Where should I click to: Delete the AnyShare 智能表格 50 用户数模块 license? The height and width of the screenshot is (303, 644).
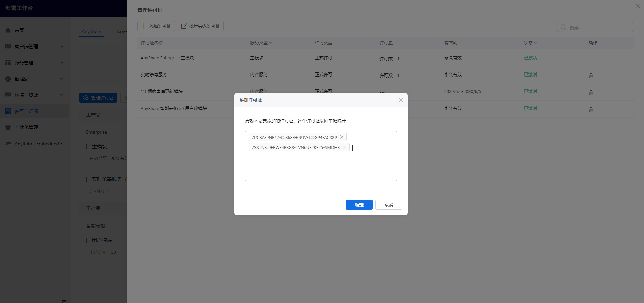click(x=591, y=109)
